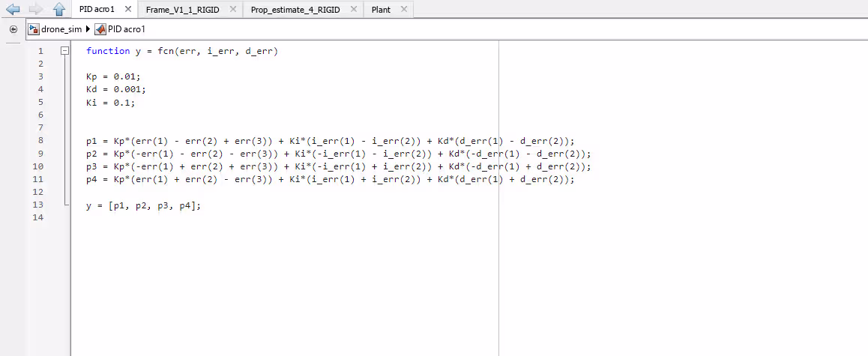
Task: Close the Plant tab
Action: [403, 10]
